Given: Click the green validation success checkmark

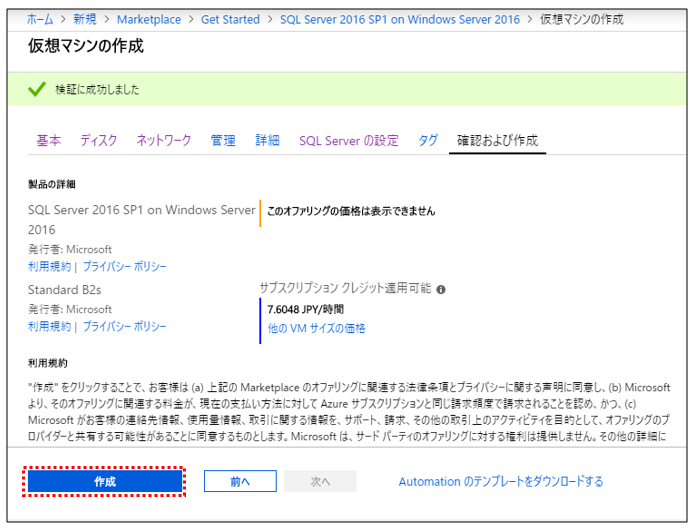Looking at the screenshot, I should [x=37, y=89].
